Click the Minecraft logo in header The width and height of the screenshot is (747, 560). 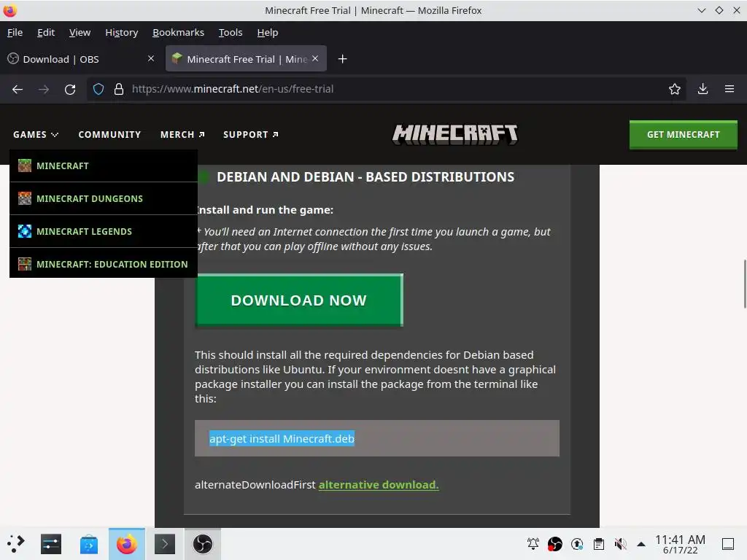(x=454, y=134)
